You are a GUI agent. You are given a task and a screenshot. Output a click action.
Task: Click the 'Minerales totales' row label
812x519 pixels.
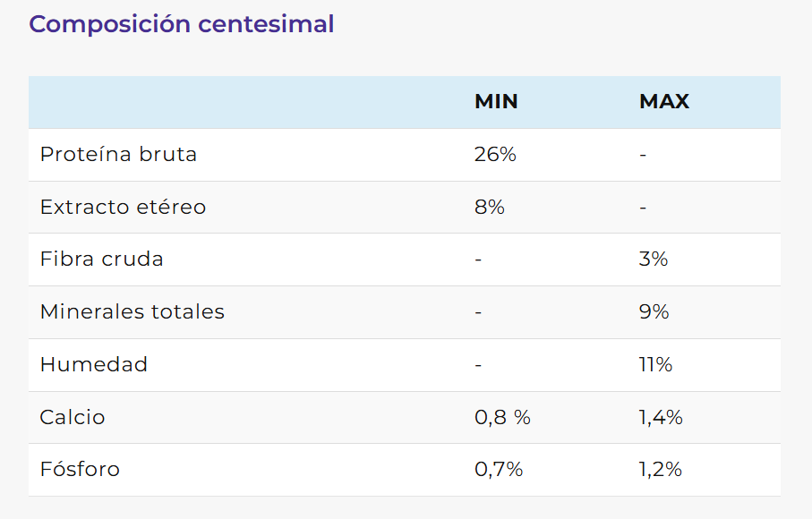pyautogui.click(x=132, y=311)
